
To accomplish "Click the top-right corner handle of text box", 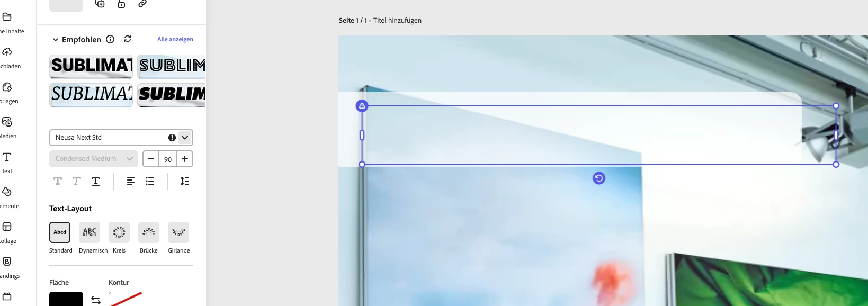I will point(836,106).
